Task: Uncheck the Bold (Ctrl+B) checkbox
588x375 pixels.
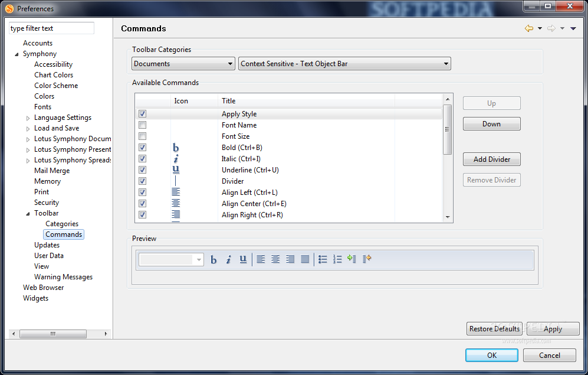Action: [143, 148]
